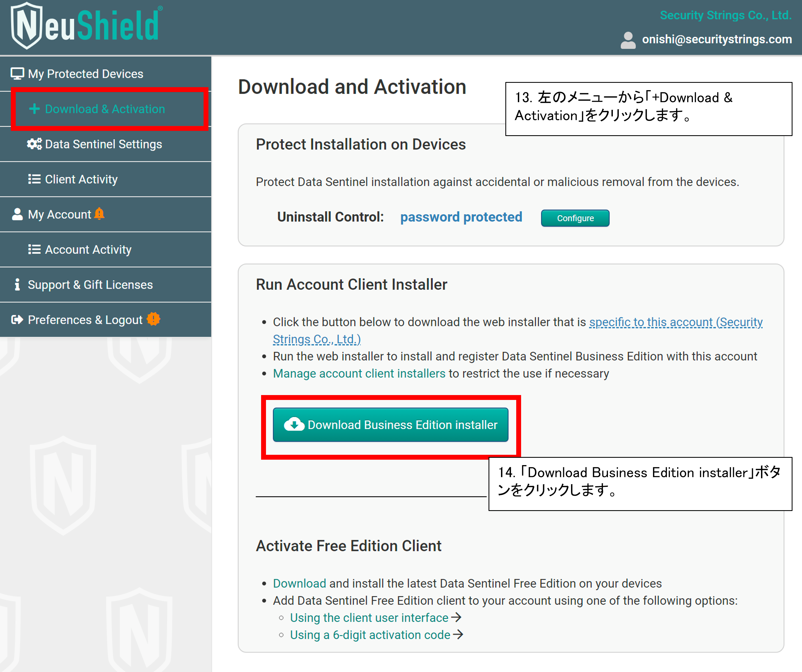Click 'Add Data Sentinel Free Edition client' bullet
This screenshot has height=672, width=802.
click(x=505, y=601)
